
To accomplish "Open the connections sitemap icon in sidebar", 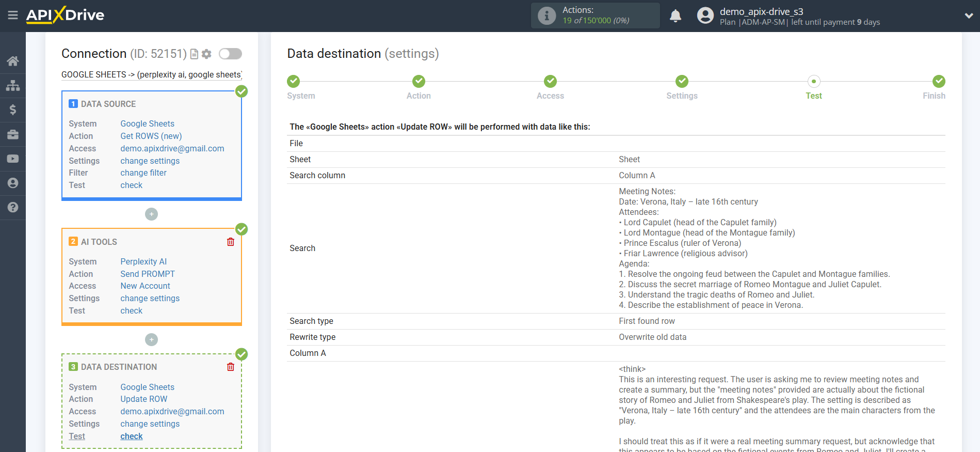I will pyautogui.click(x=13, y=85).
